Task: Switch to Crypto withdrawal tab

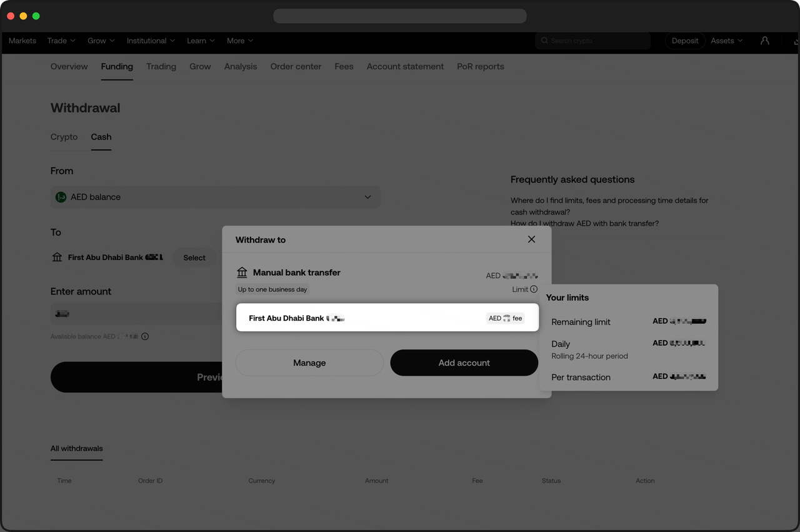Action: (64, 137)
